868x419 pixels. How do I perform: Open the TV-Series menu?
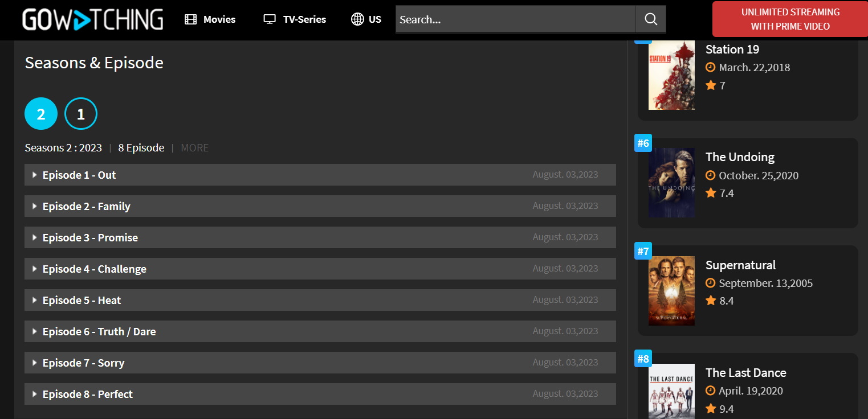304,19
